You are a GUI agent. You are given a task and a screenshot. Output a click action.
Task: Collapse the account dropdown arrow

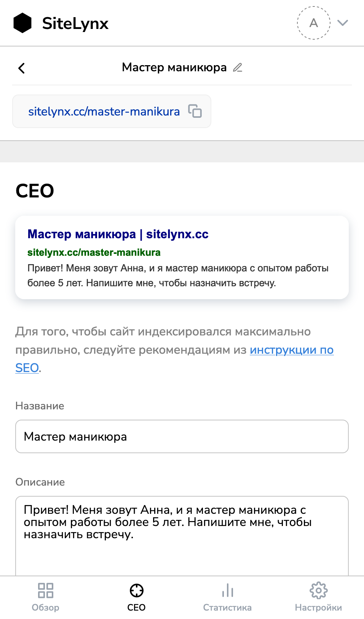tap(342, 23)
